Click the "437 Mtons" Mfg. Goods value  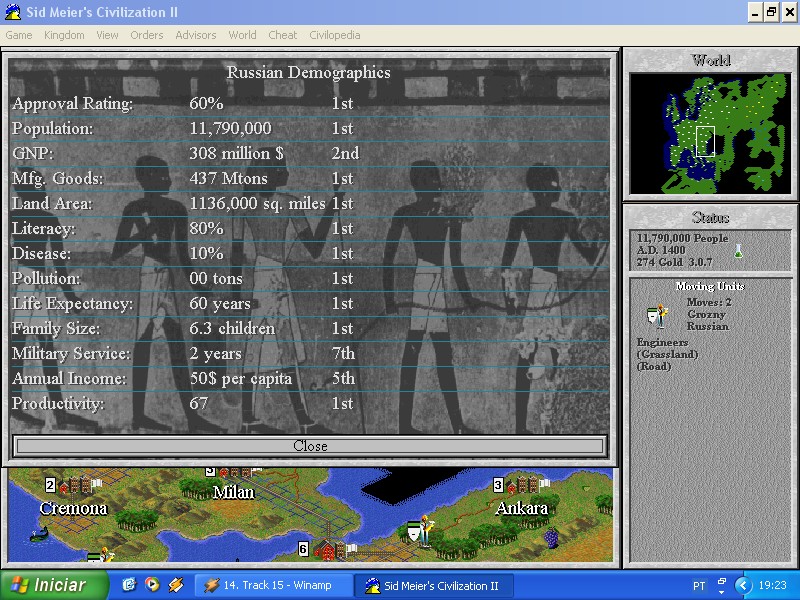(x=228, y=179)
